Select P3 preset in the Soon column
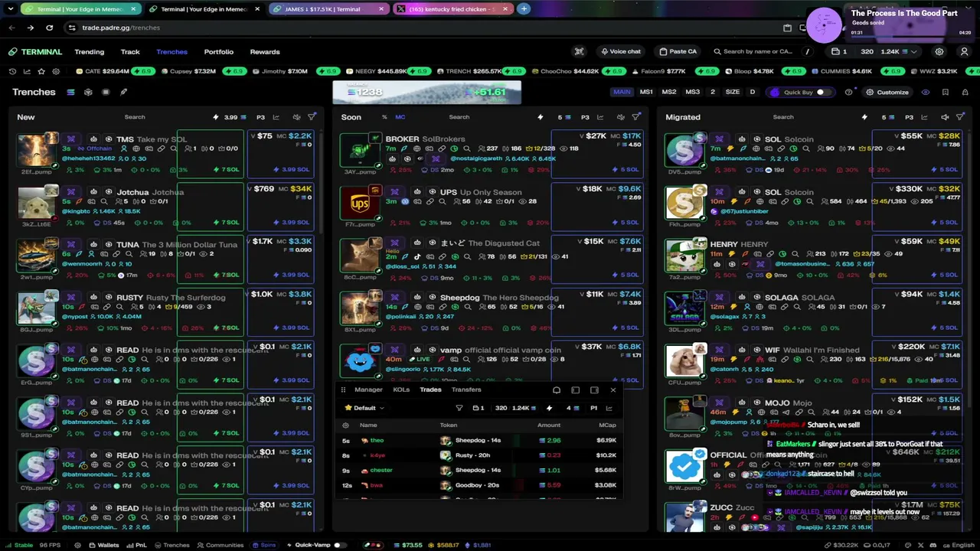 coord(585,117)
